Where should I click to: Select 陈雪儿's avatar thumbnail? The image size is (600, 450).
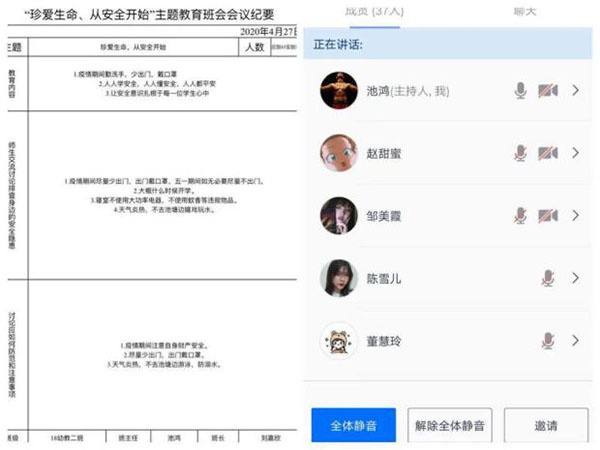point(339,278)
